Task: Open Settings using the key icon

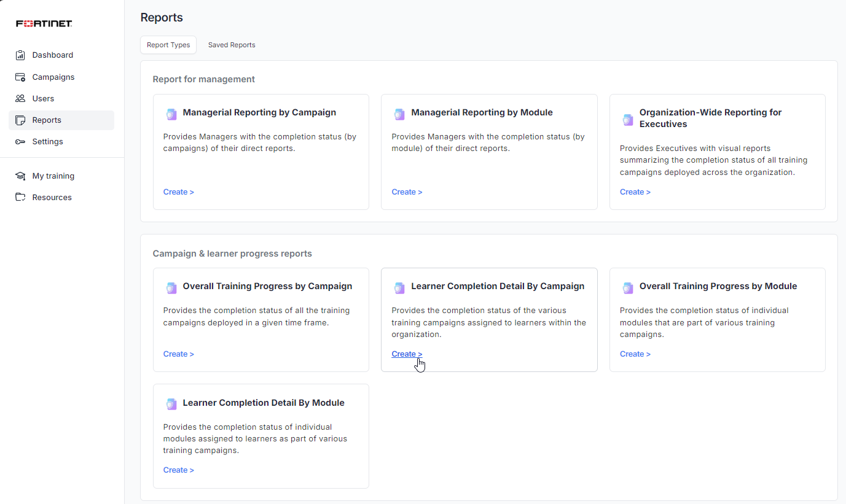Action: [20, 141]
